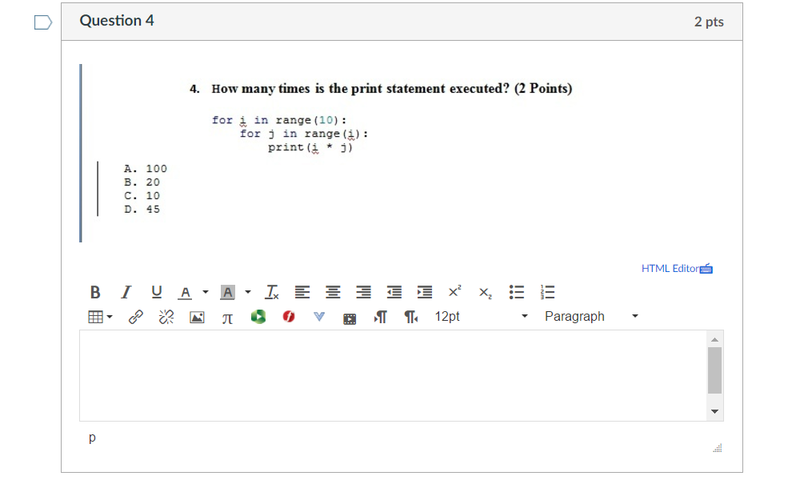The height and width of the screenshot is (504, 812).
Task: Insert a hyperlink using the link icon
Action: point(135,317)
